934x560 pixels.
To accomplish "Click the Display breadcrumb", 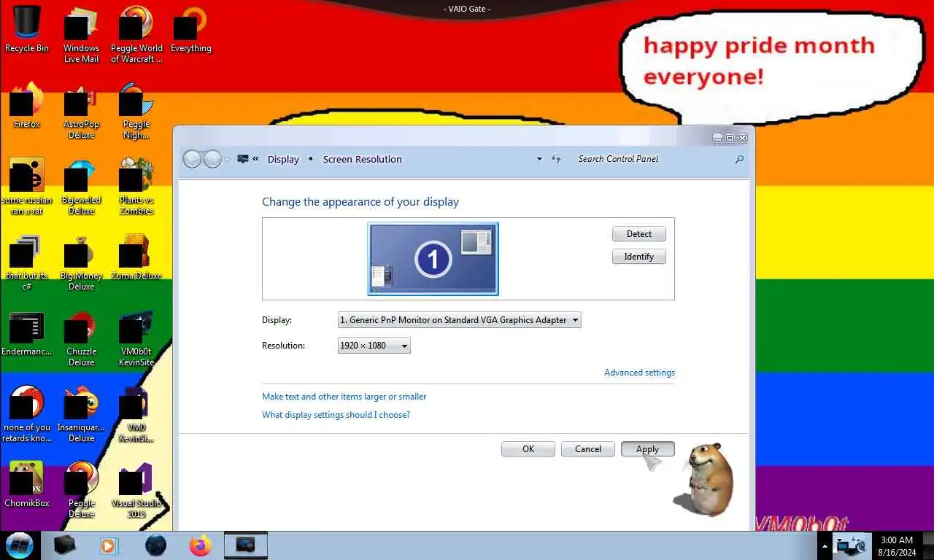I will point(283,159).
